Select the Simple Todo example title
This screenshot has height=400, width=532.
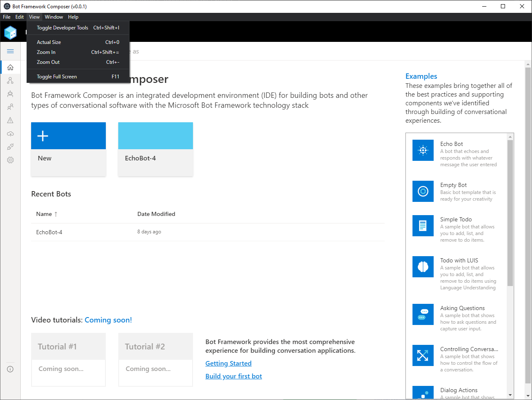456,219
